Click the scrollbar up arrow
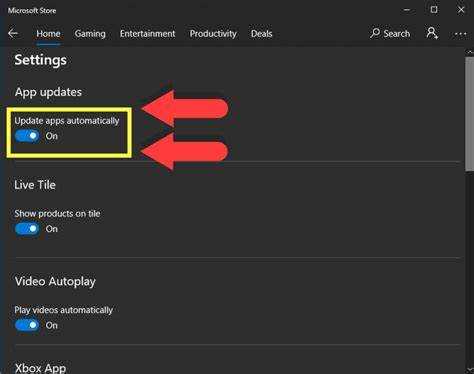474x374 pixels. pyautogui.click(x=470, y=52)
